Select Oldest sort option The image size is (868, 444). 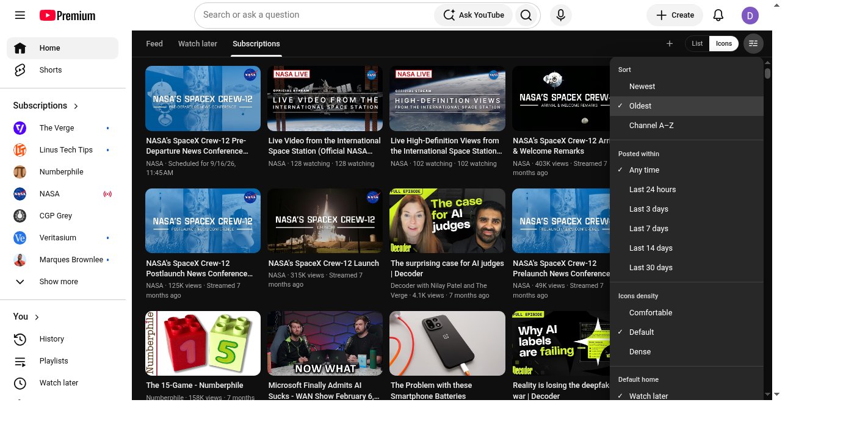pyautogui.click(x=687, y=106)
